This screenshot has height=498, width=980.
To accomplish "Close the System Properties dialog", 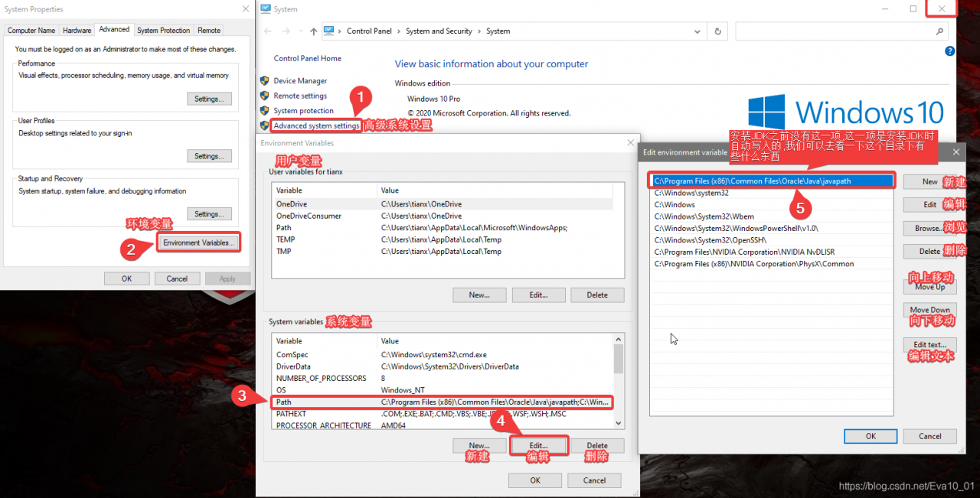I will [x=245, y=9].
